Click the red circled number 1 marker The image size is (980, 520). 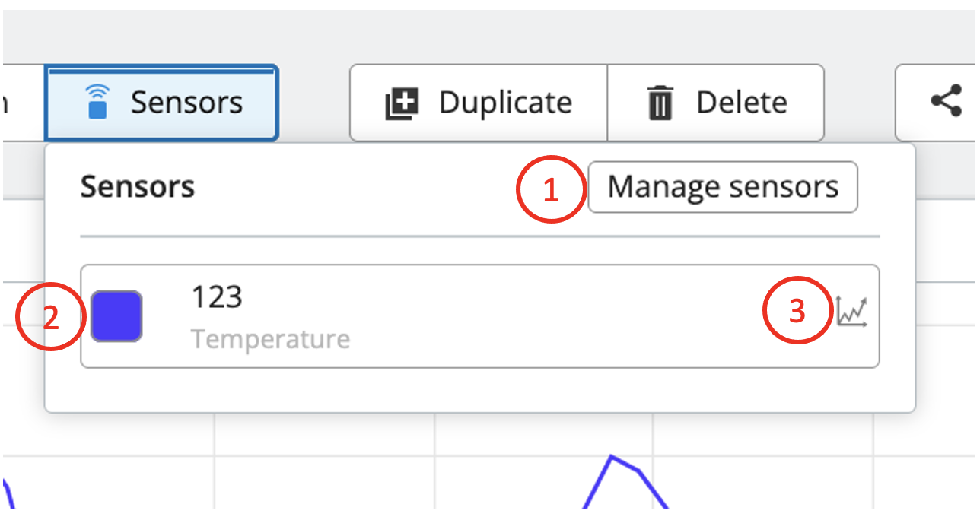click(551, 189)
